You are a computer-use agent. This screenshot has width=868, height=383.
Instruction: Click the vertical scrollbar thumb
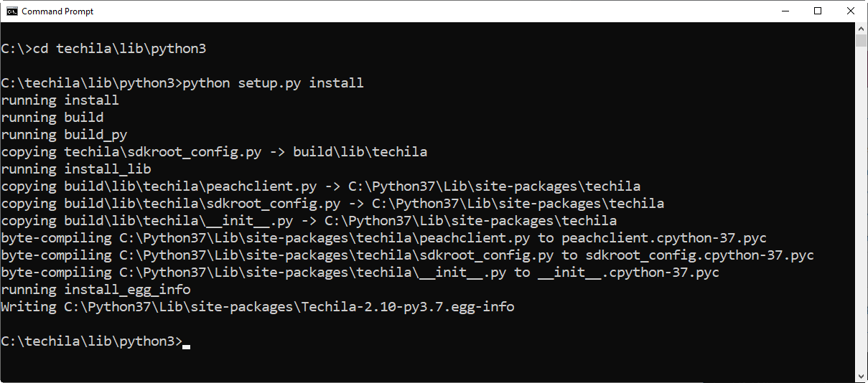tap(862, 40)
